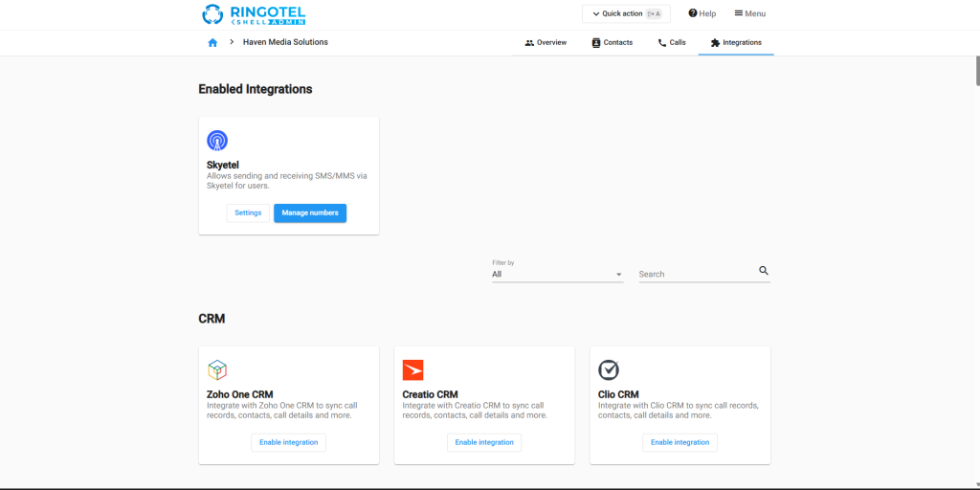Screen dimensions: 980x490
Task: Switch to the Contacts tab
Action: pyautogui.click(x=612, y=43)
